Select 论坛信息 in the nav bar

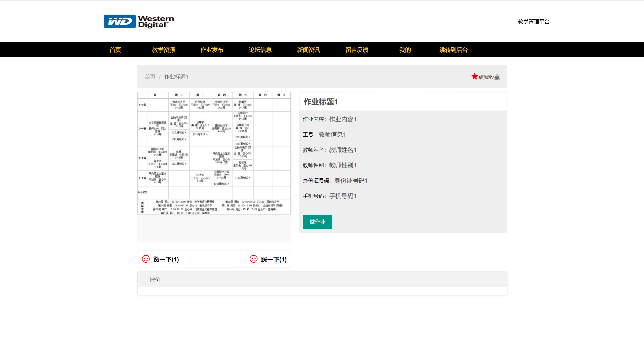coord(260,50)
